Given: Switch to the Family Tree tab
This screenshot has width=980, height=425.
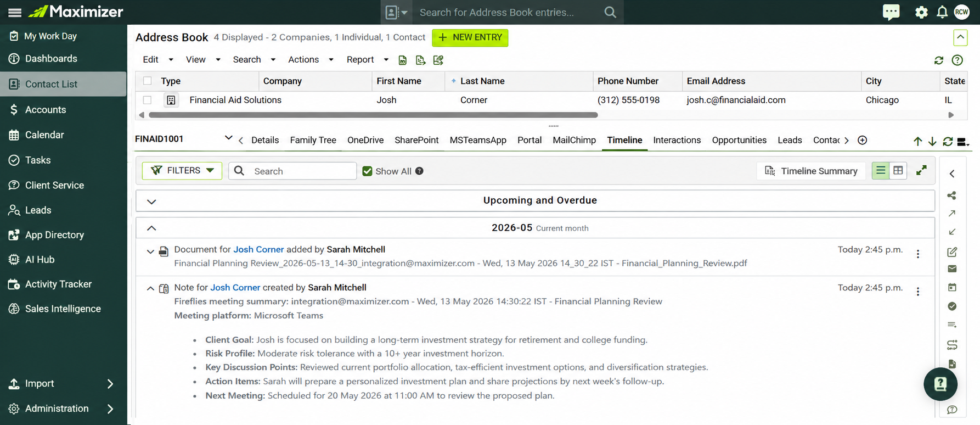Looking at the screenshot, I should click(x=313, y=140).
